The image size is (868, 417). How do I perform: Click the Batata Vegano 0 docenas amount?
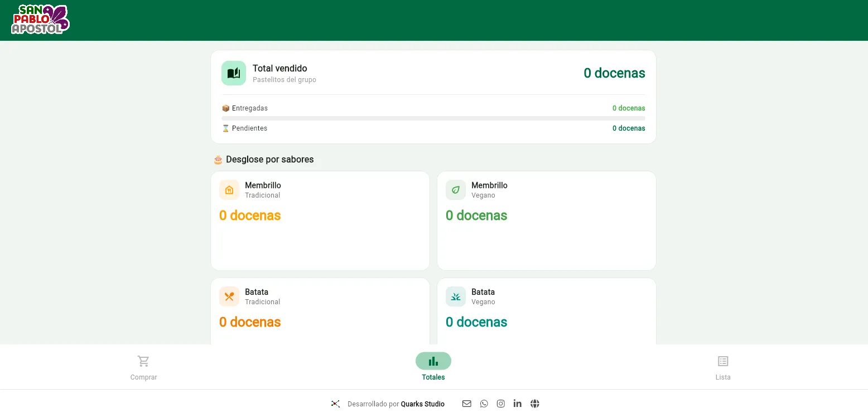click(x=476, y=322)
